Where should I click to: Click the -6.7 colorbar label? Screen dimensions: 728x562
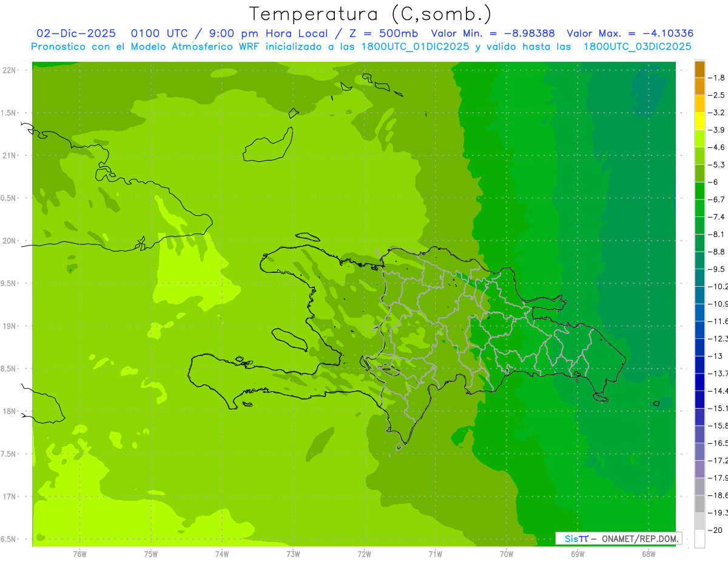(716, 199)
